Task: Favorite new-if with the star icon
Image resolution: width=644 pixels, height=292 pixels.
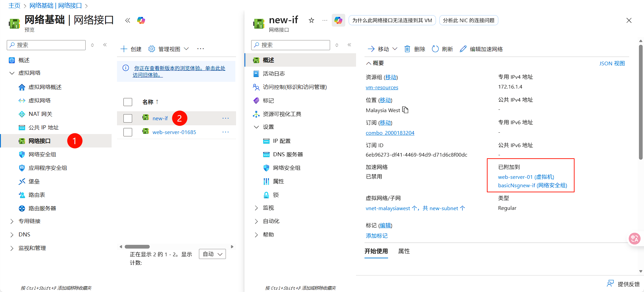Action: pos(312,20)
